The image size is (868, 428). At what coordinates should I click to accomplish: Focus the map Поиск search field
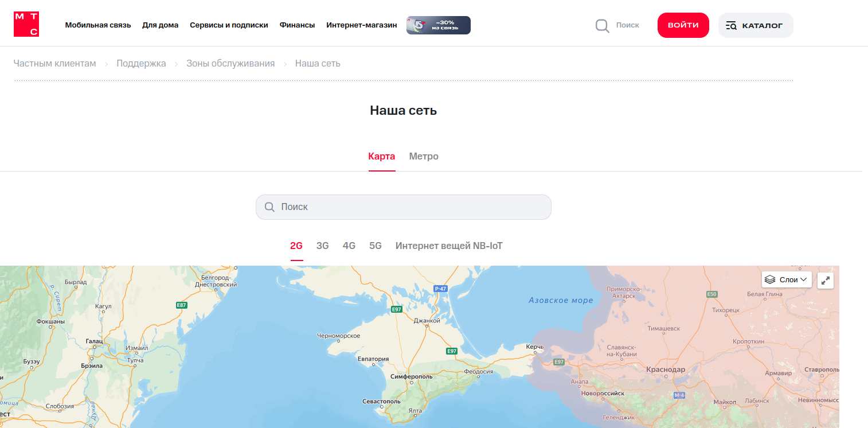(x=404, y=207)
